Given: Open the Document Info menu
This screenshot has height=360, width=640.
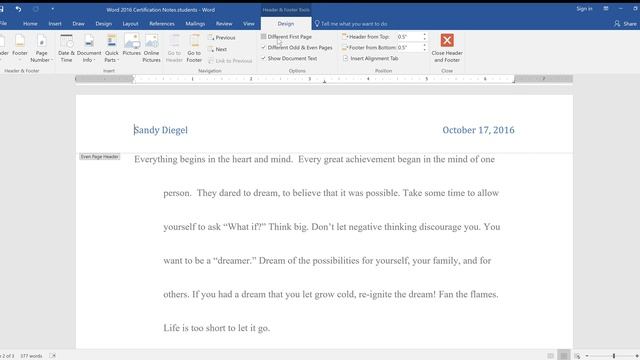Looking at the screenshot, I should pos(89,48).
